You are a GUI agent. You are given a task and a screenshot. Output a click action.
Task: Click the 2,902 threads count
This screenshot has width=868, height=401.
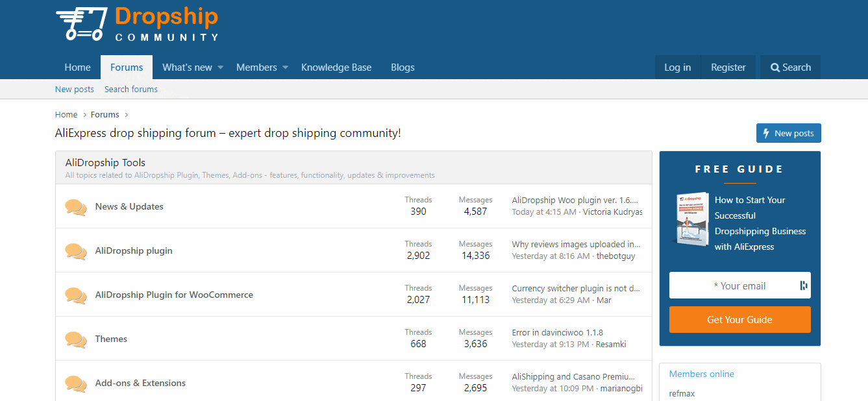(418, 256)
